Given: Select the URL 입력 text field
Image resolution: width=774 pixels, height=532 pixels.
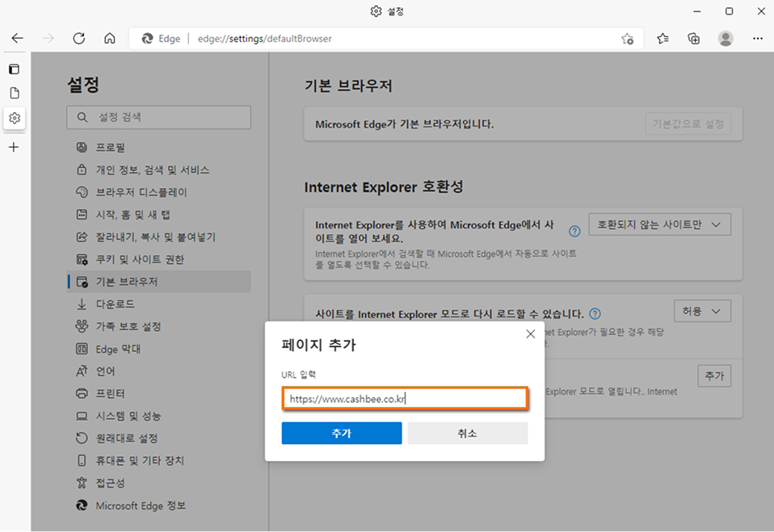Looking at the screenshot, I should coord(405,398).
